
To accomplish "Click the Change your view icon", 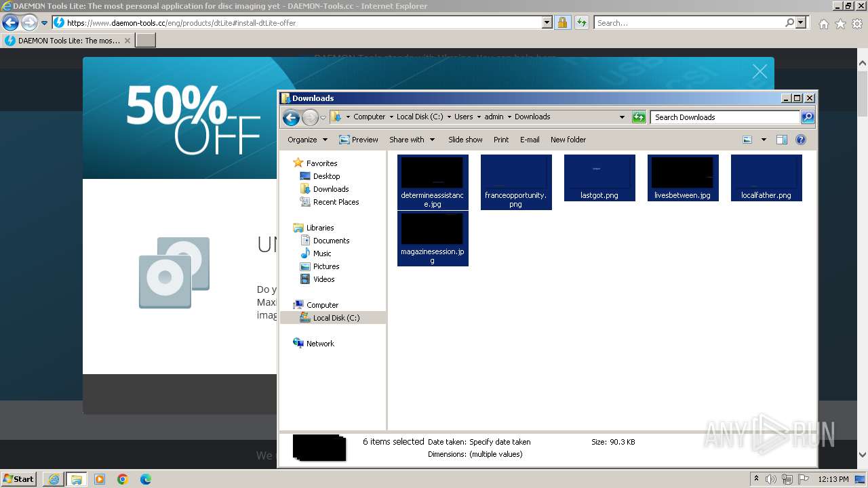I will (x=747, y=140).
